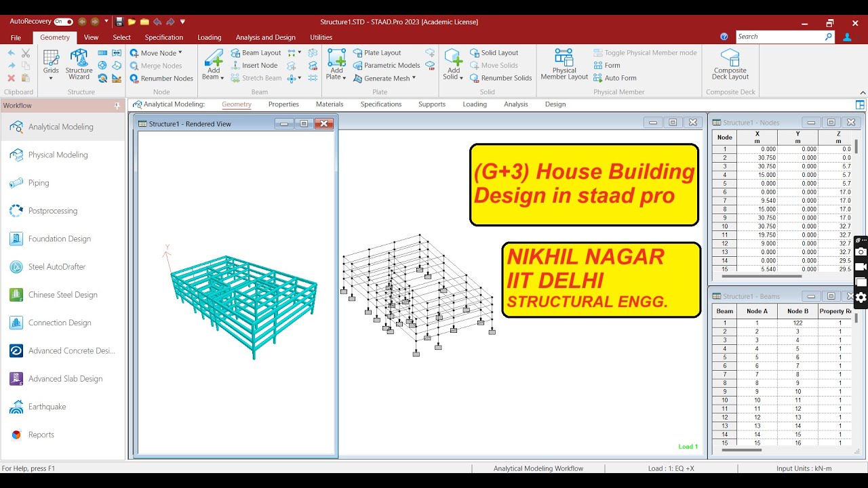Switch to the View ribbon tab
Viewport: 868px width, 488px height.
[x=91, y=37]
